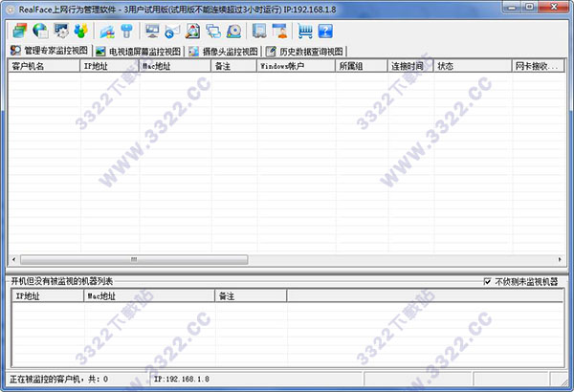
Task: Click the stacked colored windows toolbar icon
Action: [x=19, y=31]
